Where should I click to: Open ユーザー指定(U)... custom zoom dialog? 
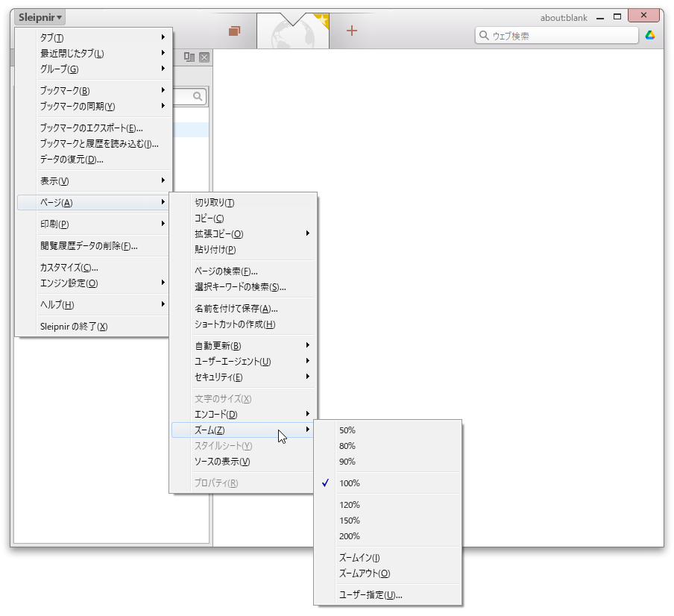click(388, 595)
